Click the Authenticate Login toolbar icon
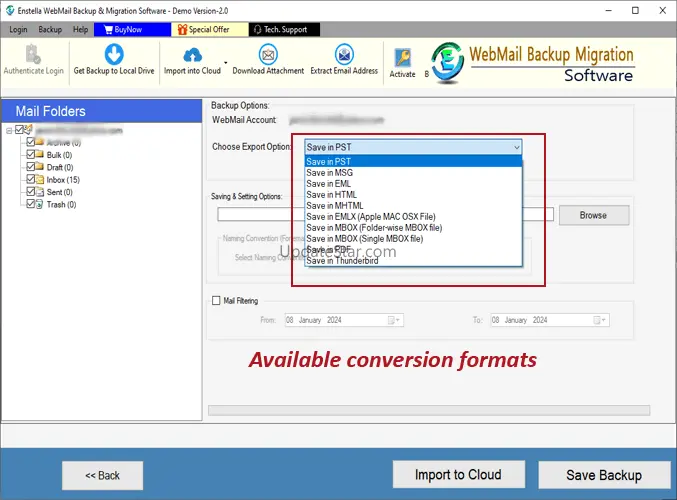 click(33, 55)
